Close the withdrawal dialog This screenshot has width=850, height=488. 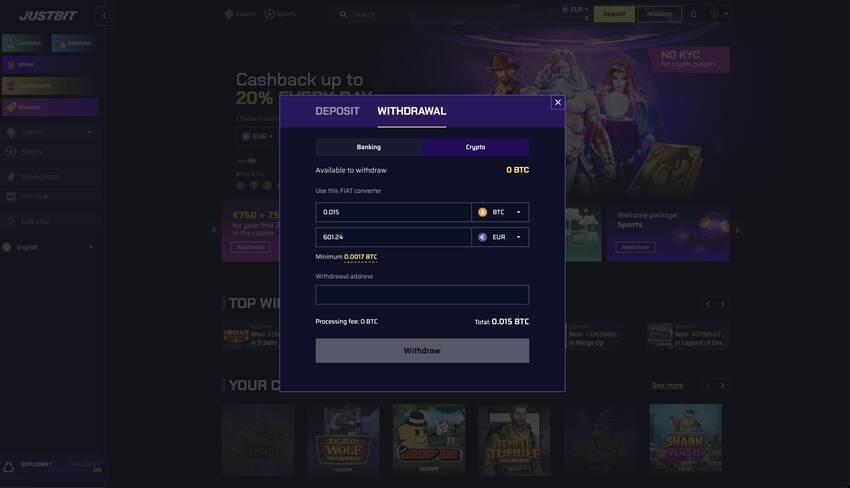tap(558, 102)
